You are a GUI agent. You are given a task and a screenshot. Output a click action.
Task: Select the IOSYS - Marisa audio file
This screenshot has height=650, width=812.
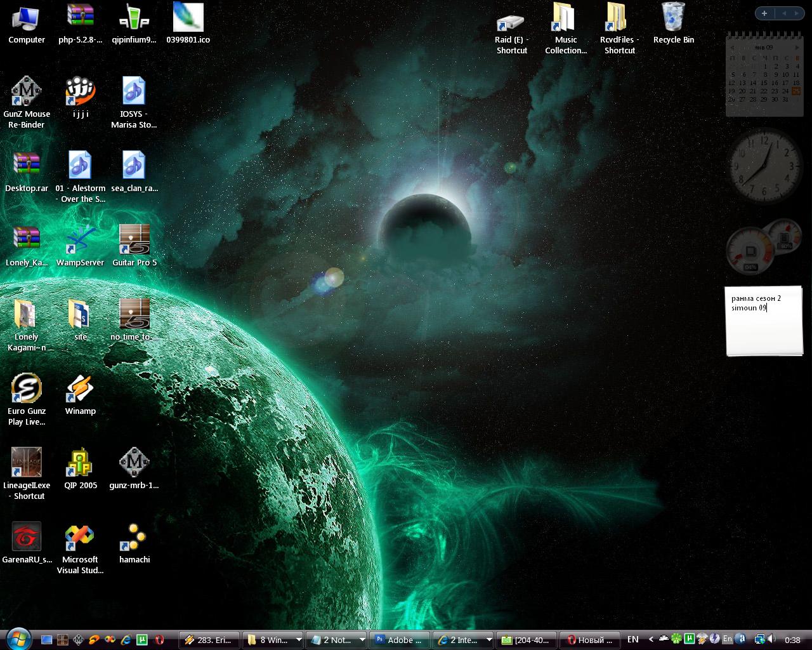[x=134, y=103]
